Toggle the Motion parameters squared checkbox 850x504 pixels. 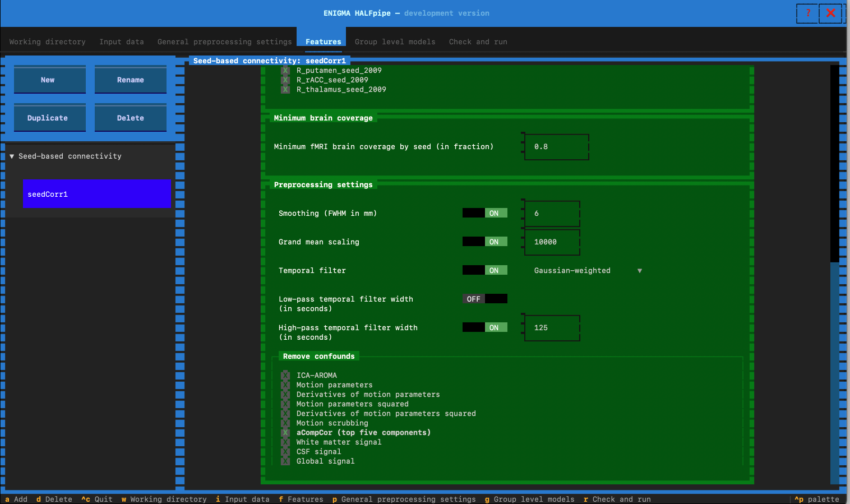[285, 404]
